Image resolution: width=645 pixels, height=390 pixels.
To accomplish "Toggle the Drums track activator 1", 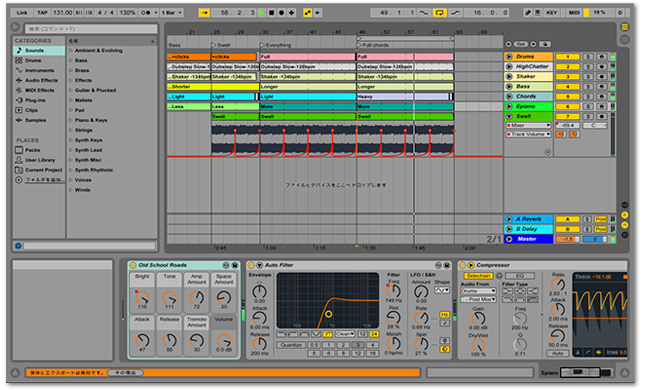I will coord(567,57).
